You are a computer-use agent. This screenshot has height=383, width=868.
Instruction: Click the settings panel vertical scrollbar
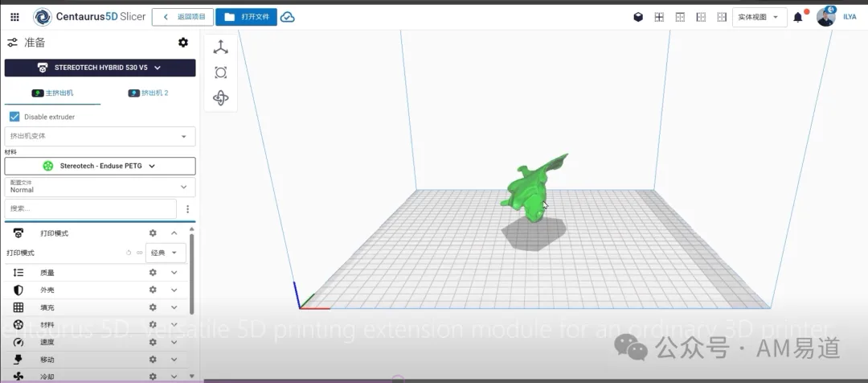point(191,274)
